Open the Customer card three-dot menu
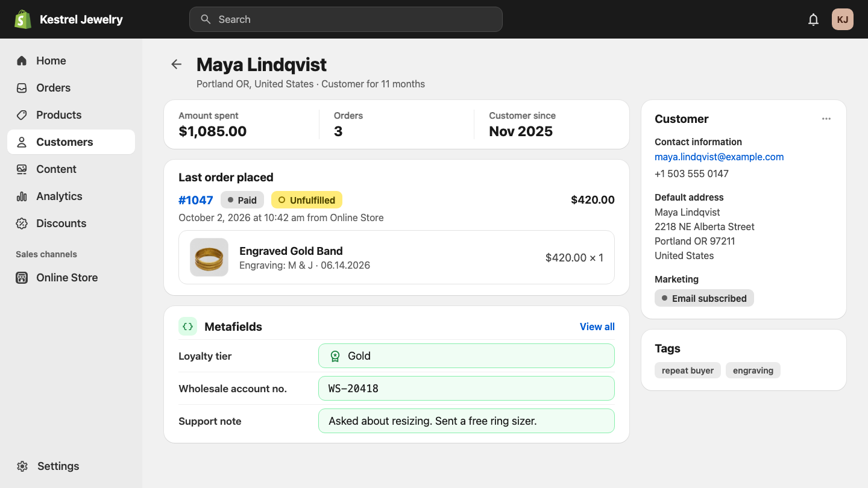 pyautogui.click(x=826, y=119)
